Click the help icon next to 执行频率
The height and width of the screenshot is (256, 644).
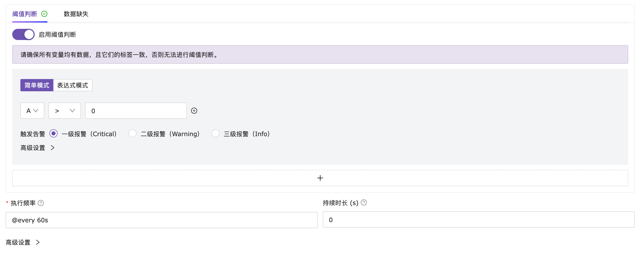41,203
